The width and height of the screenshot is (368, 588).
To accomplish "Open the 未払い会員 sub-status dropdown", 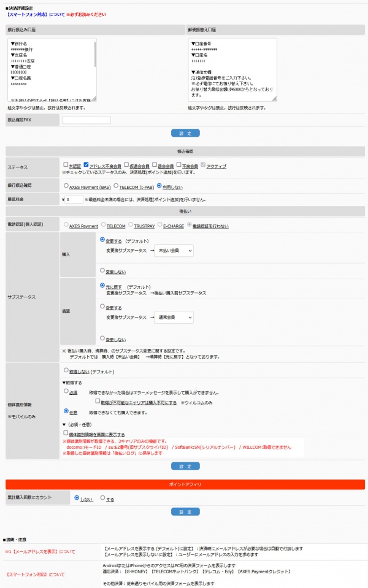I will click(x=174, y=250).
